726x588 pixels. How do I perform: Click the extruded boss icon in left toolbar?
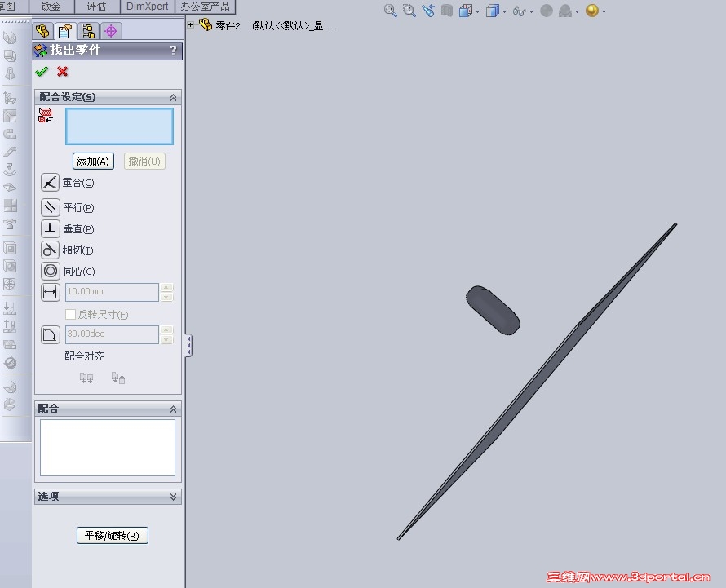[x=10, y=38]
